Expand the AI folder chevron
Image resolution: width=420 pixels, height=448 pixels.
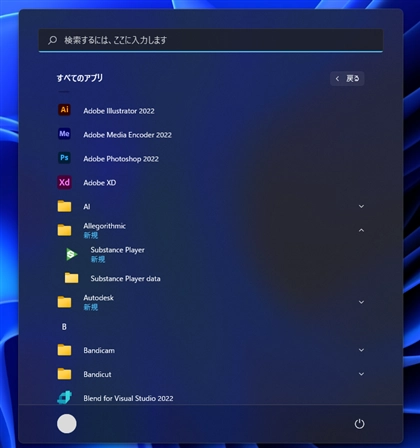[361, 206]
